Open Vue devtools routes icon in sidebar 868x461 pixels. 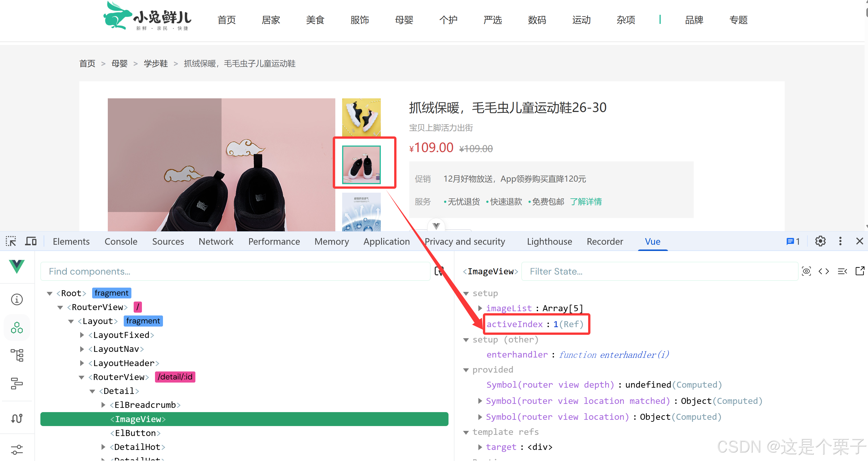(16, 418)
